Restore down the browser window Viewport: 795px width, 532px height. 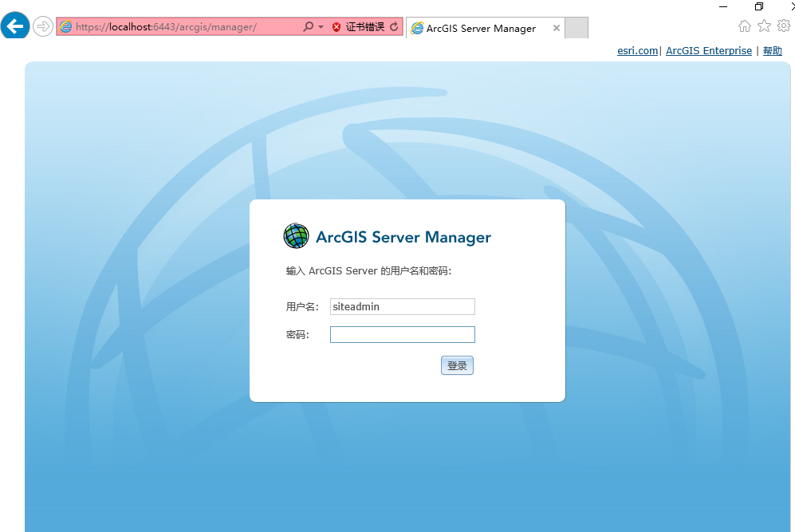[x=759, y=6]
